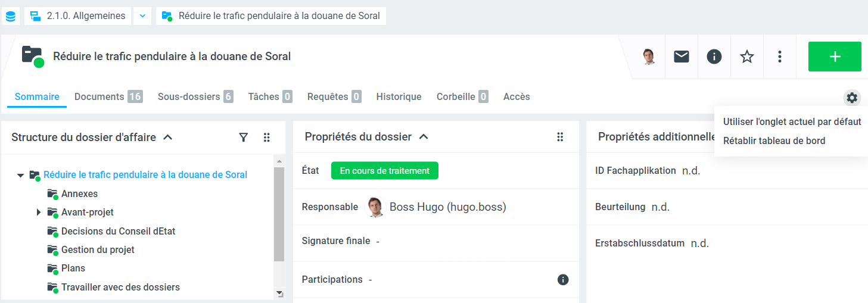This screenshot has width=868, height=303.
Task: Collapse the Structure du dossier d'affaire panel
Action: (168, 138)
